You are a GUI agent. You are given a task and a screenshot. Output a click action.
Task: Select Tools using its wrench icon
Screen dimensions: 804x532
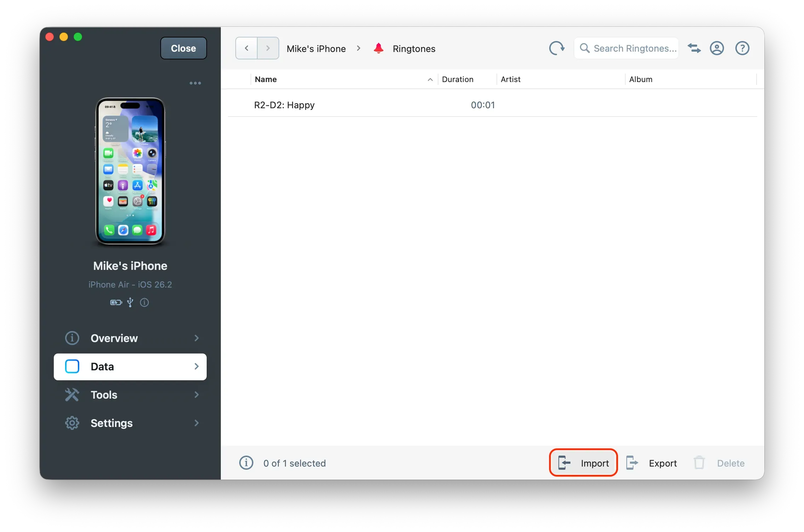(x=72, y=395)
